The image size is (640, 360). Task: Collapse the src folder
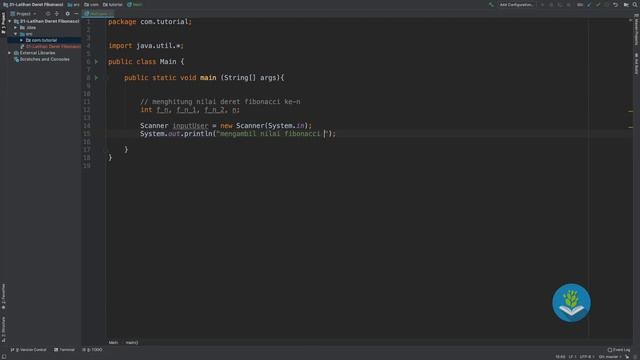point(16,34)
